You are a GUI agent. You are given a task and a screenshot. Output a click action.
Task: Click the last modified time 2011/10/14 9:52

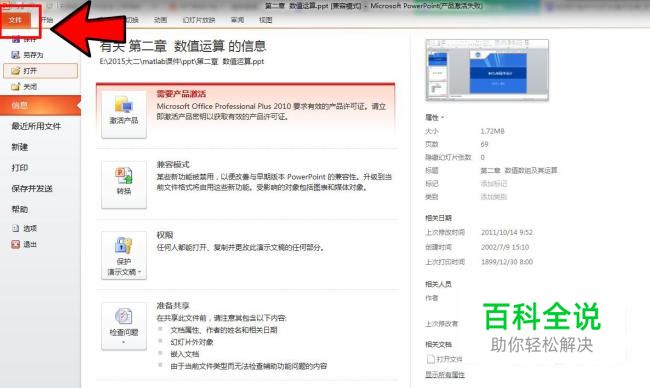(x=507, y=232)
